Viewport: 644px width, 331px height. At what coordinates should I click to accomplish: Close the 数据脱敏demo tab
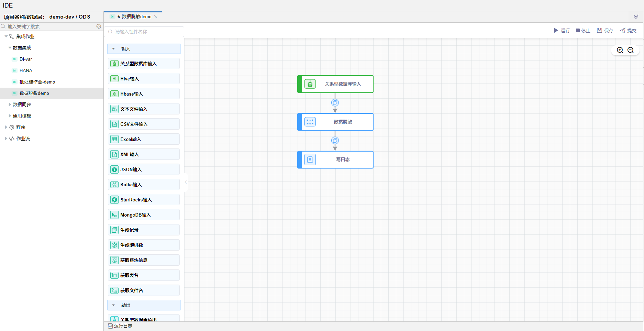[156, 17]
